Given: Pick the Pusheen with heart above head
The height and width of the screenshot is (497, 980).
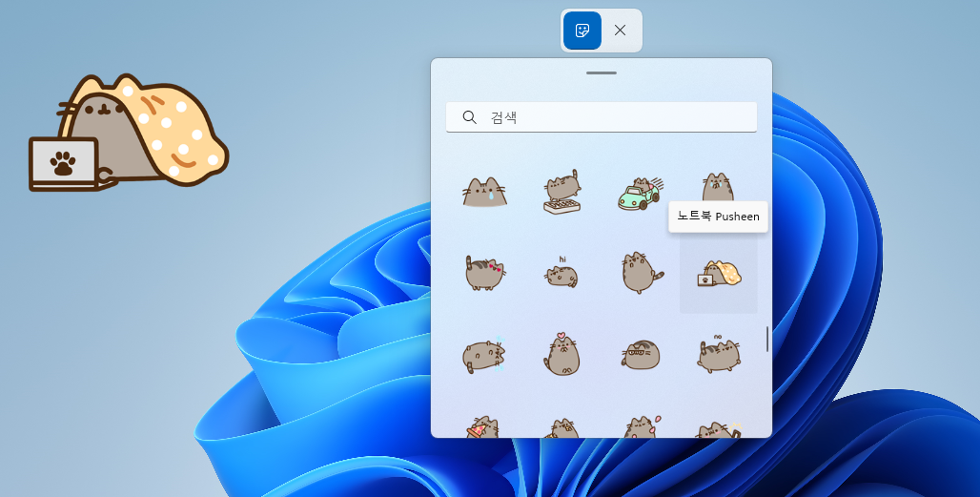Looking at the screenshot, I should (561, 353).
